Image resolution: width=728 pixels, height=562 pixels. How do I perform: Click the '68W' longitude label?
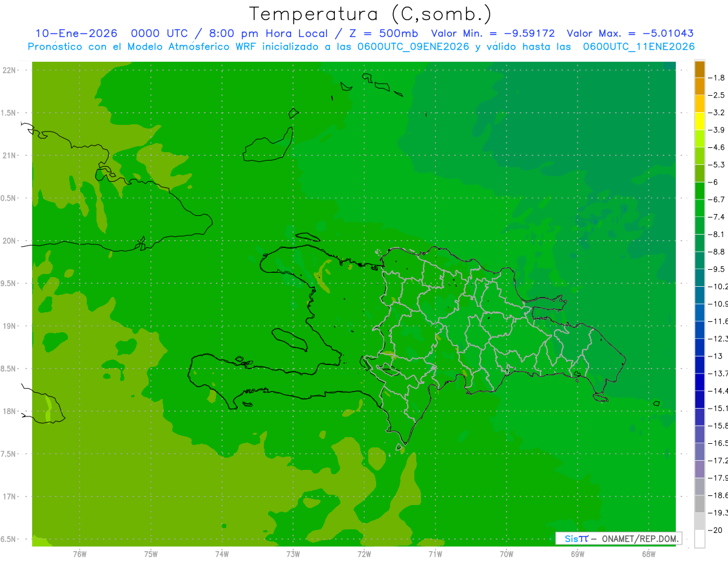pyautogui.click(x=648, y=554)
